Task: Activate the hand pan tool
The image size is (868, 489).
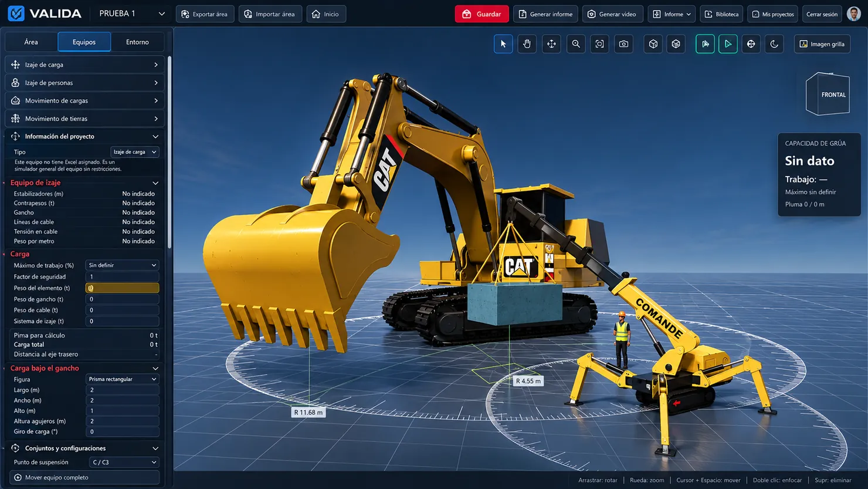Action: click(527, 44)
